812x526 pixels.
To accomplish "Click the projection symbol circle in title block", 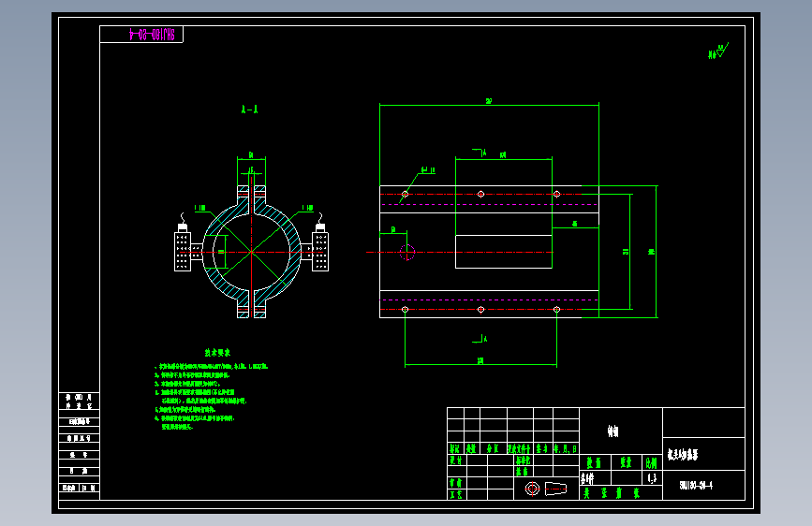I will (x=532, y=489).
